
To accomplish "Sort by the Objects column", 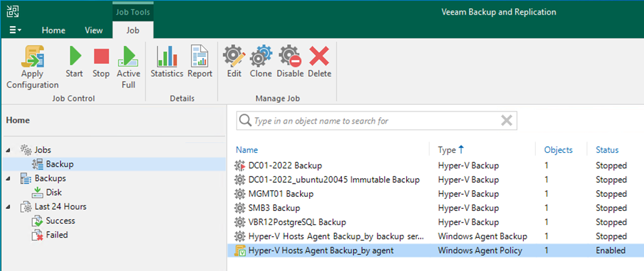I will [x=558, y=150].
